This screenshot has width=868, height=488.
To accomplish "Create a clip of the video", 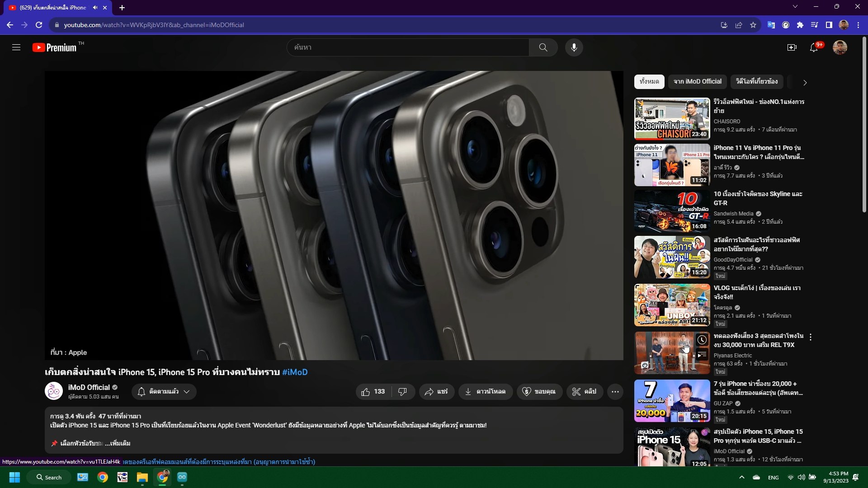I will point(585,392).
